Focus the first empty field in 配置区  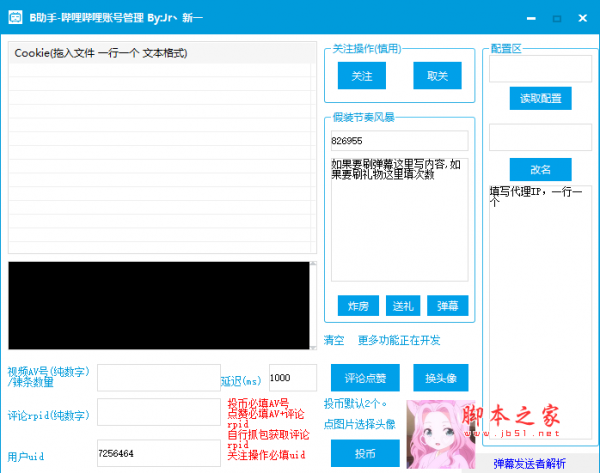[540, 69]
